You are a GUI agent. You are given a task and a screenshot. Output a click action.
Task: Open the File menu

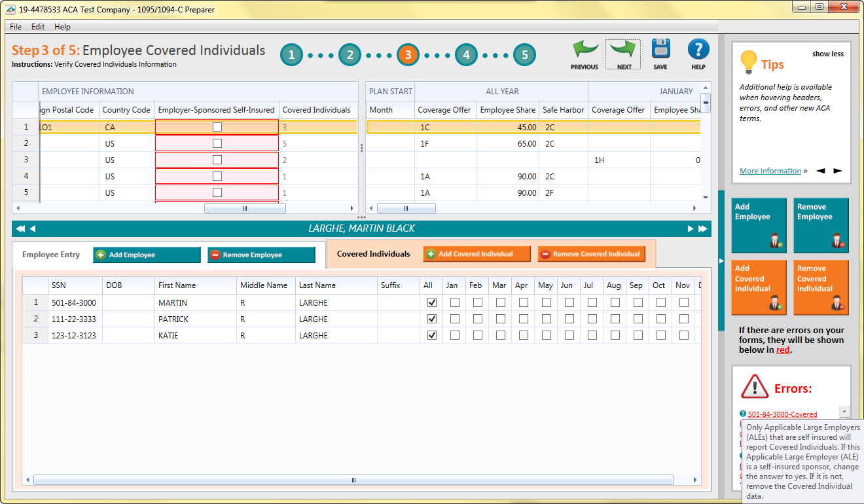pos(16,27)
